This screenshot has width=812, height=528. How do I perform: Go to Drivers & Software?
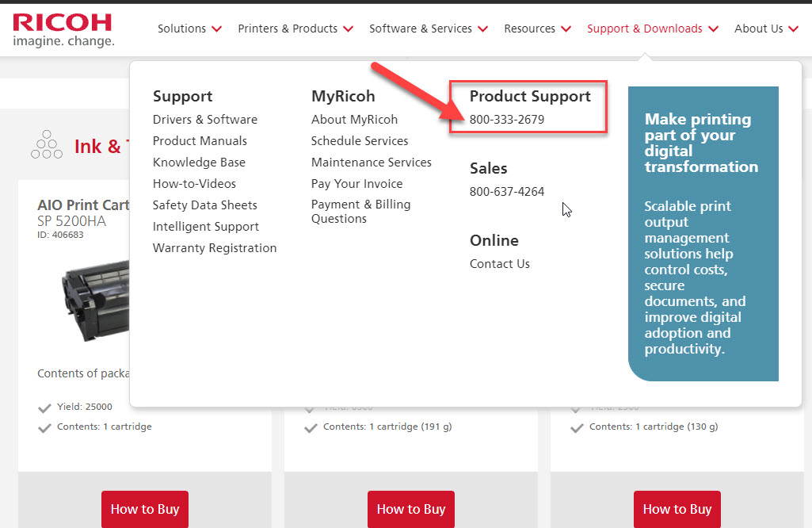pos(205,120)
